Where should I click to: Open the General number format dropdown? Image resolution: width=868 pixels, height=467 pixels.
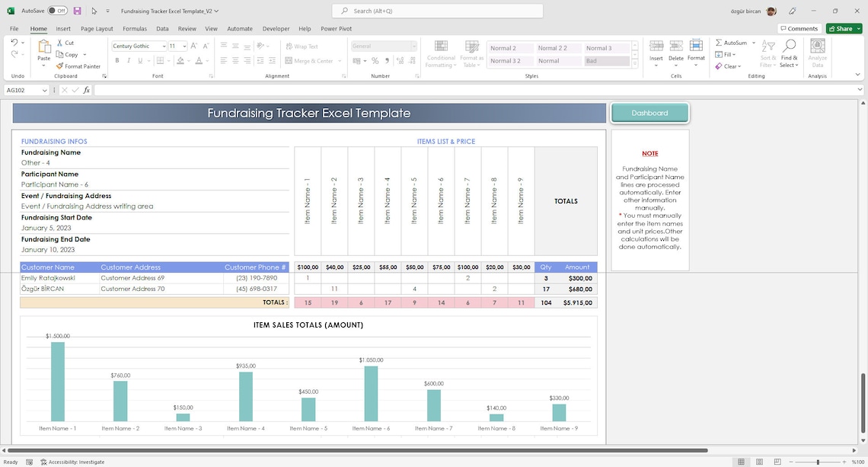click(413, 46)
